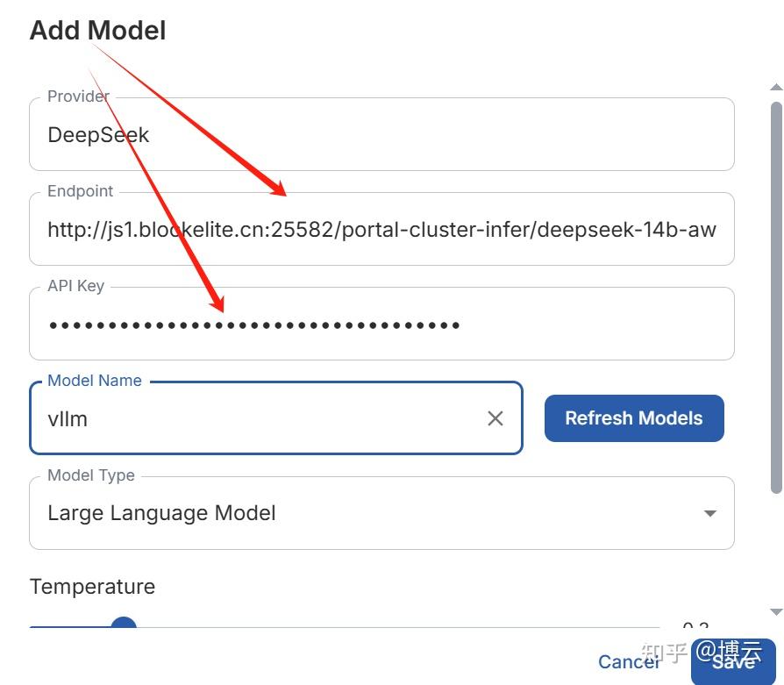The height and width of the screenshot is (685, 784).
Task: Click the Endpoint field label
Action: click(x=81, y=191)
